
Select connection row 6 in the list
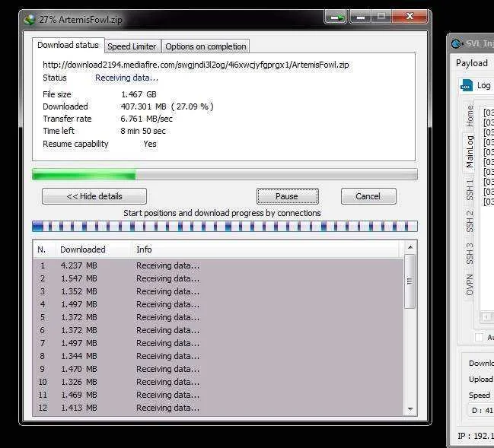tap(218, 330)
